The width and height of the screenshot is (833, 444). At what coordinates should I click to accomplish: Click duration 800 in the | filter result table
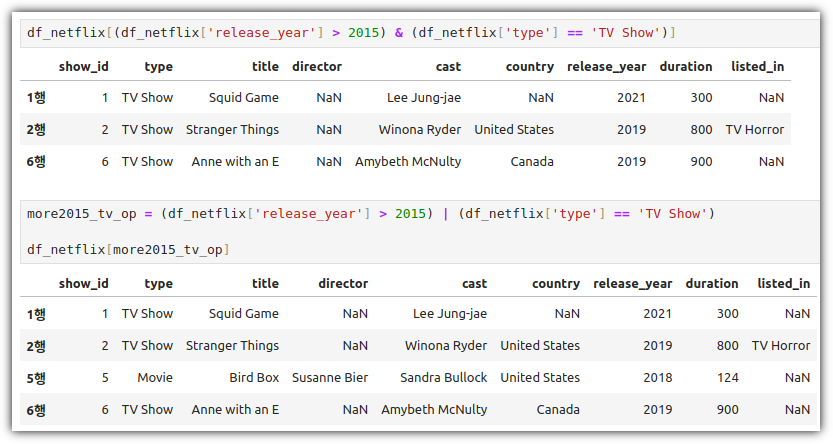(x=727, y=346)
